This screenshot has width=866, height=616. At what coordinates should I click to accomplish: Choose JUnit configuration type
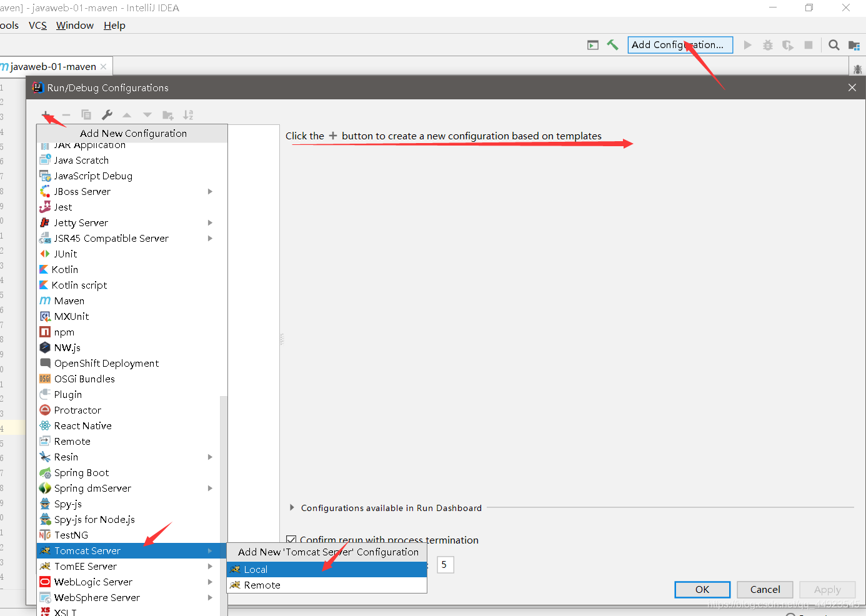pyautogui.click(x=132, y=254)
